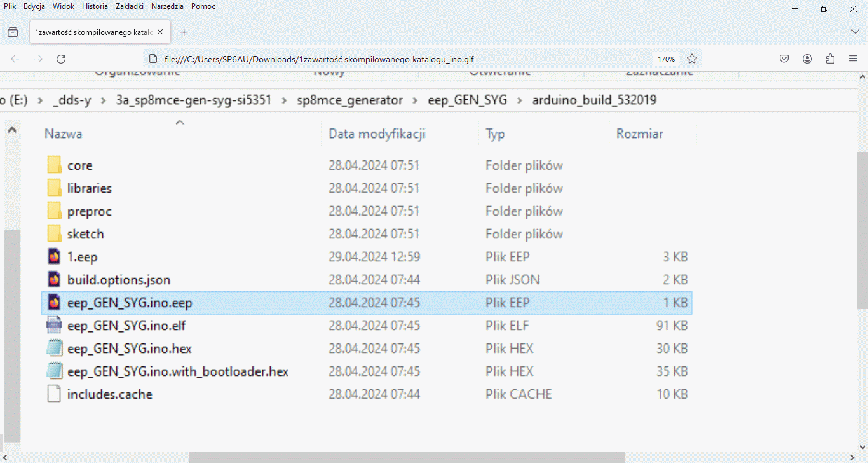Expand the list all tabs chevron

point(855,32)
